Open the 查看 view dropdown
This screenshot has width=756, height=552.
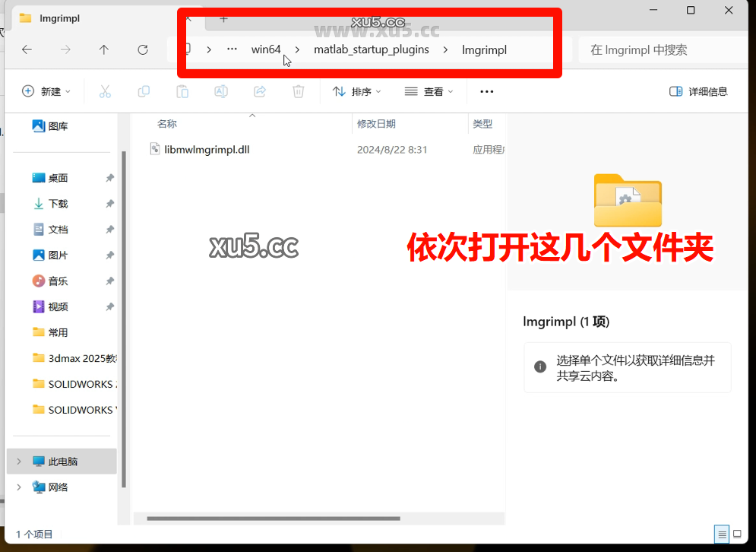tap(429, 91)
